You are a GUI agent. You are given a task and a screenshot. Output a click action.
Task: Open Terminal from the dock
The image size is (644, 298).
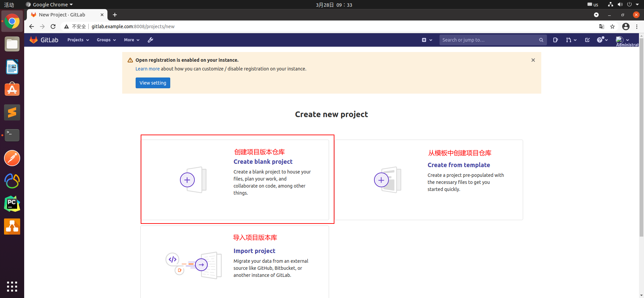12,135
